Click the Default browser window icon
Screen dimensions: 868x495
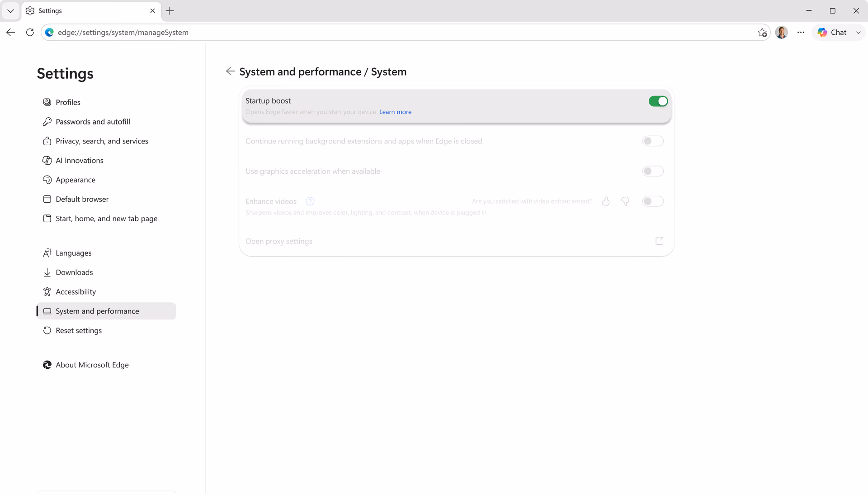pyautogui.click(x=47, y=199)
